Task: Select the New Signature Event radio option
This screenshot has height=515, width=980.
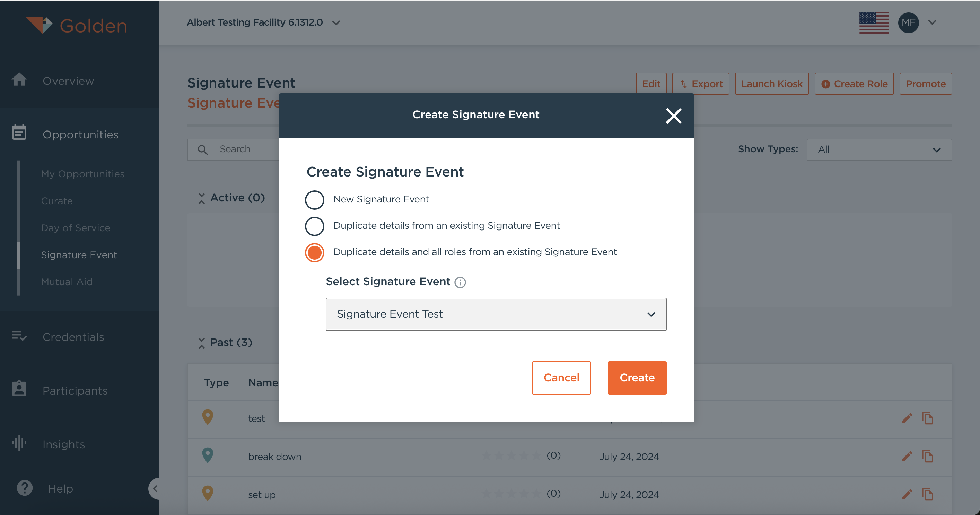Action: (314, 200)
